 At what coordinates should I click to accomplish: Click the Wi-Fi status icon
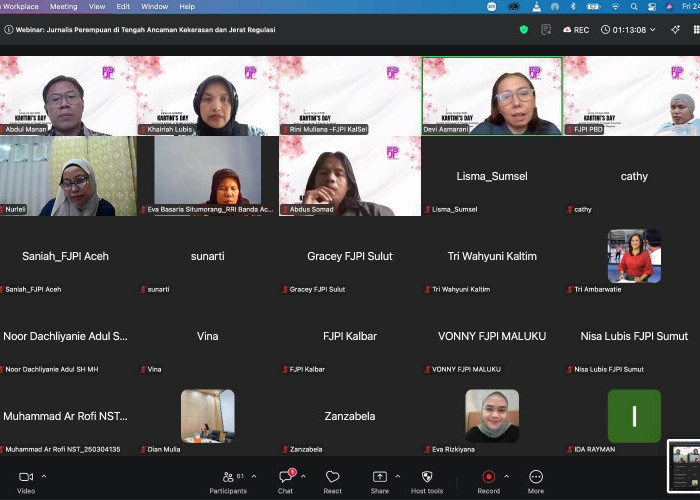pos(616,7)
